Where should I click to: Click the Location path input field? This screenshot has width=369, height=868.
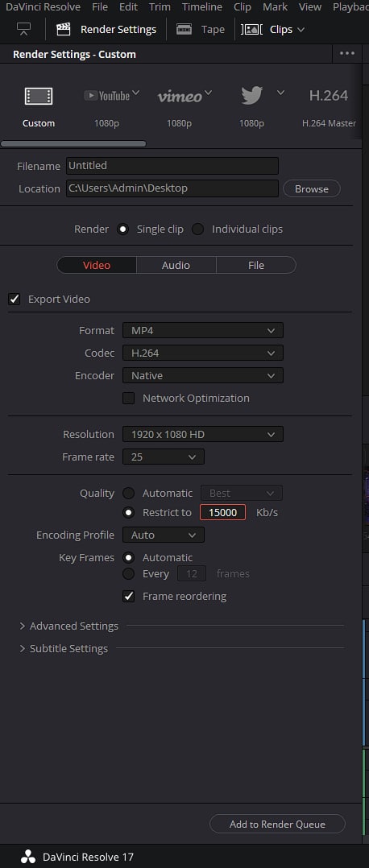tap(172, 188)
